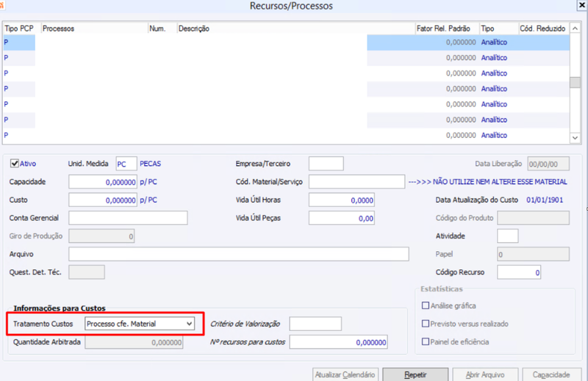Close the Recursos/Processos window
This screenshot has width=588, height=381.
click(582, 5)
